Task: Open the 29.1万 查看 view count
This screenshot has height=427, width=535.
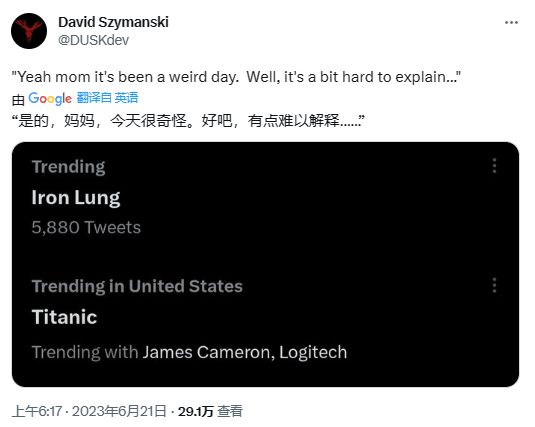Action: click(210, 411)
